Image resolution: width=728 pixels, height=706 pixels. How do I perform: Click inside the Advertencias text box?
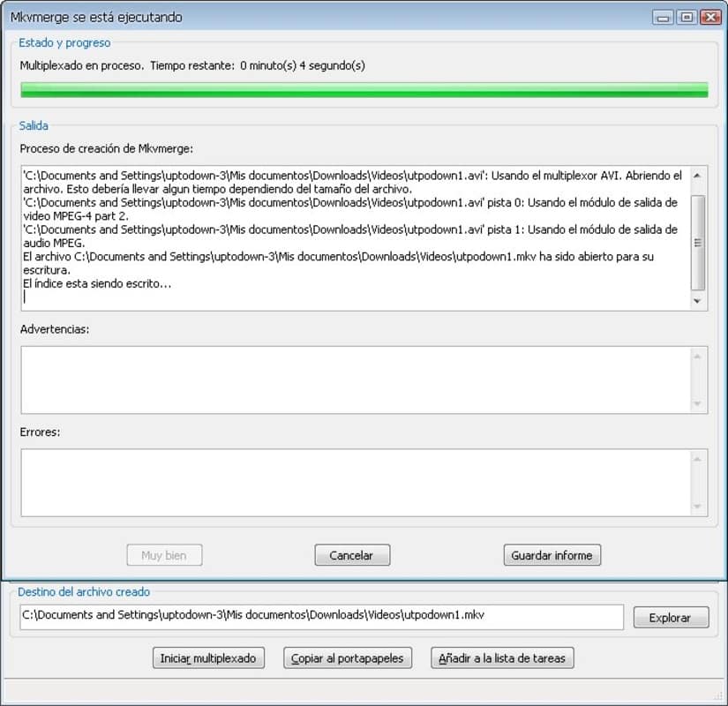353,379
